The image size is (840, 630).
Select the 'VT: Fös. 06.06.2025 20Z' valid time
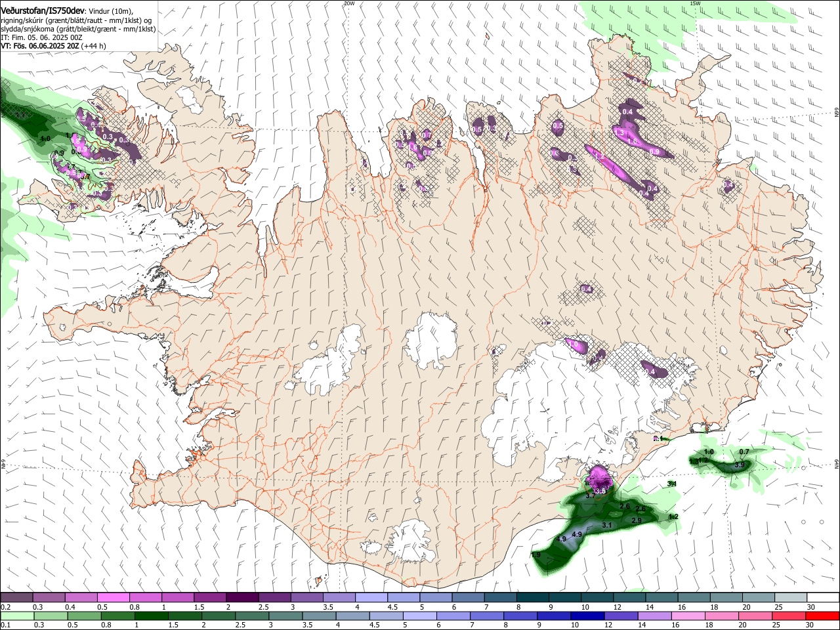coord(40,47)
